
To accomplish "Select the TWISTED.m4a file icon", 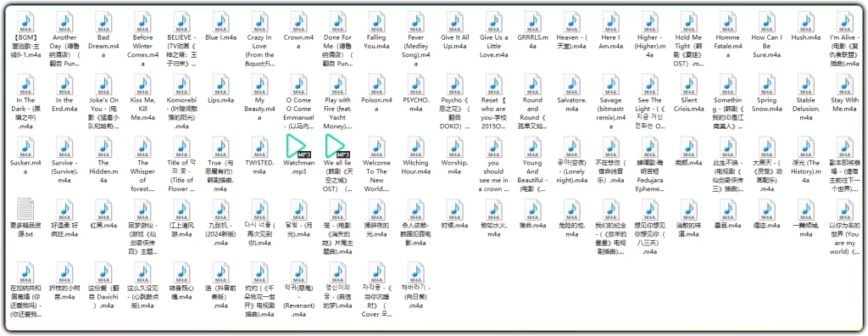I will [259, 147].
